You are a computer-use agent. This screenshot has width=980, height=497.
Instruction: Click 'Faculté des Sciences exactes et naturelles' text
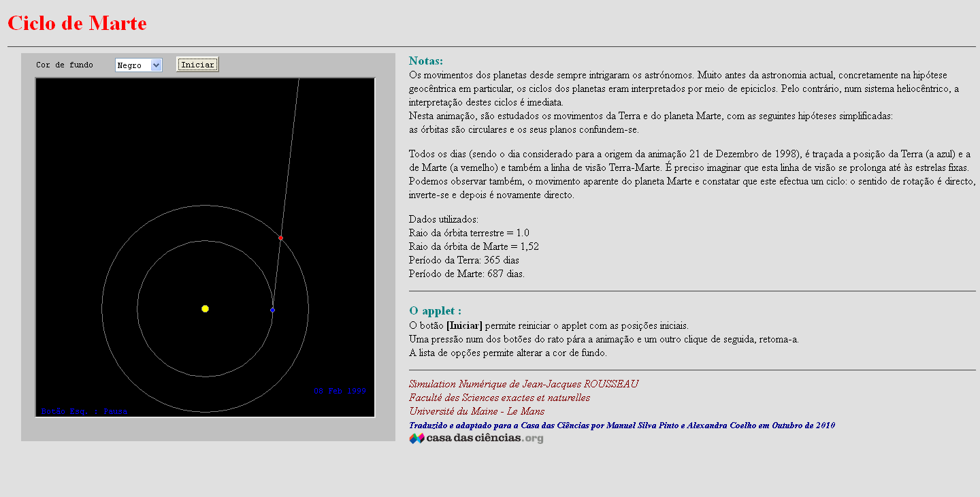500,398
